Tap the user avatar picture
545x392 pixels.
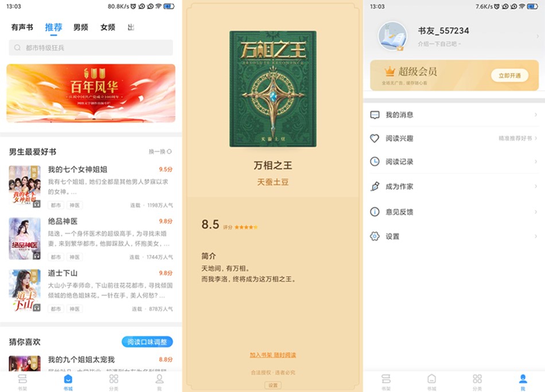393,36
